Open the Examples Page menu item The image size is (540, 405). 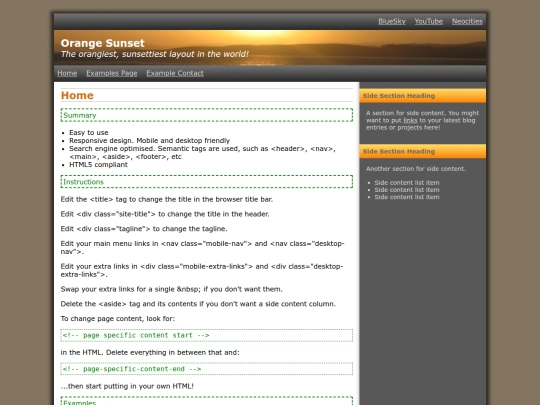[112, 73]
